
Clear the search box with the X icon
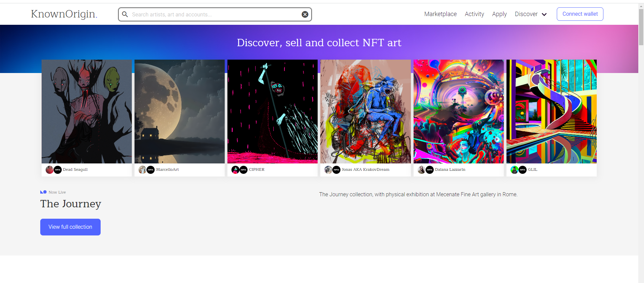tap(305, 14)
